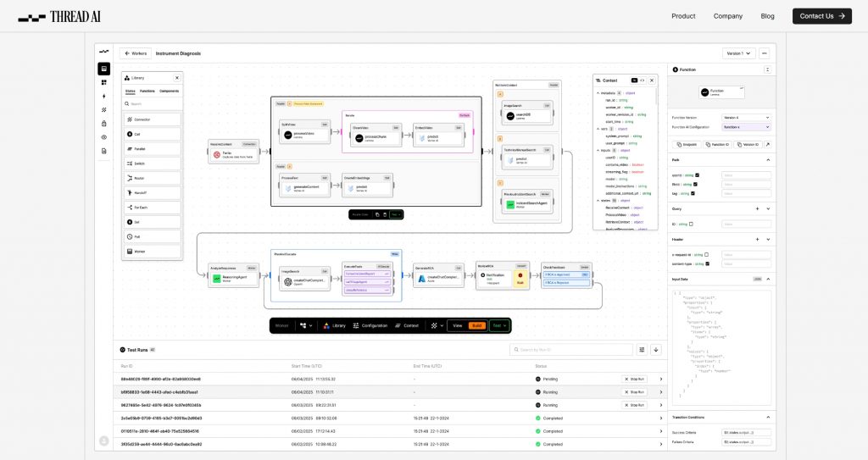
Task: Click the Contact Us button
Action: (x=821, y=16)
